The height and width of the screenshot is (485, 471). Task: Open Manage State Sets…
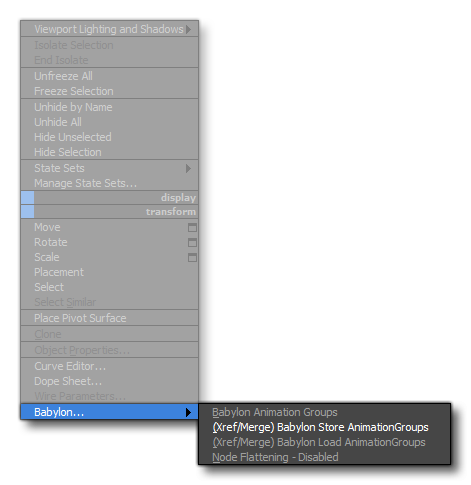click(109, 183)
